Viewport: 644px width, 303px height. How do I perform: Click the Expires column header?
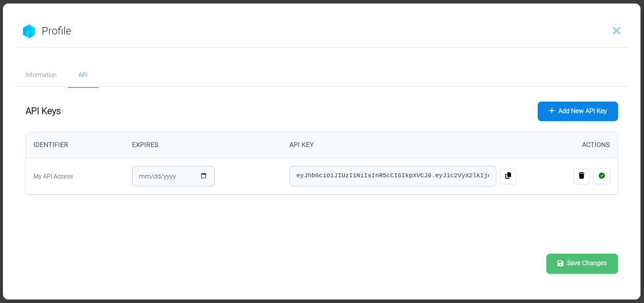click(x=145, y=145)
